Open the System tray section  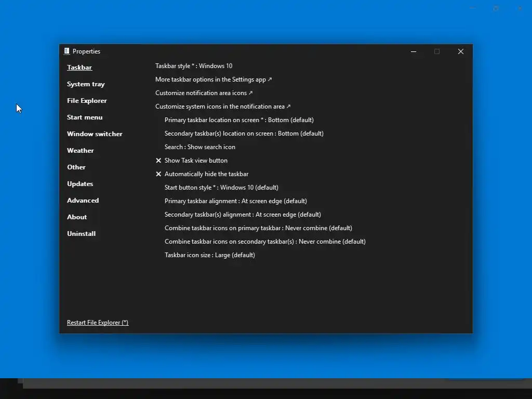click(x=86, y=84)
